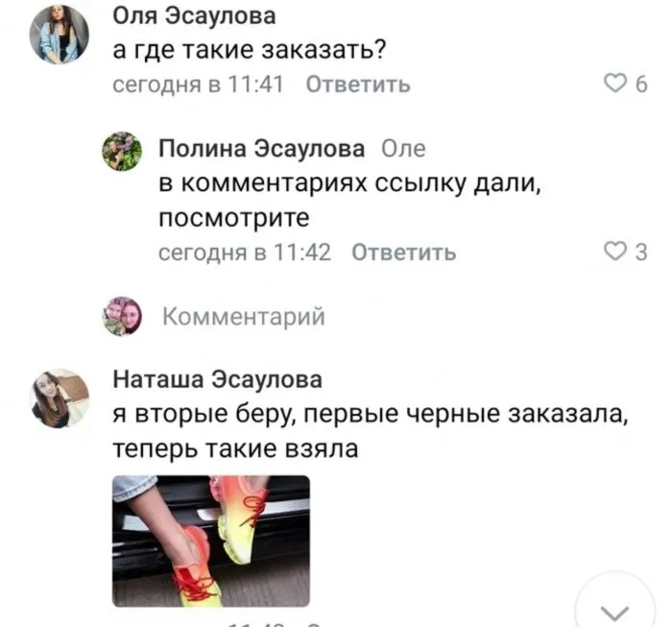Open the Полина Эсаулова name link

click(262, 149)
